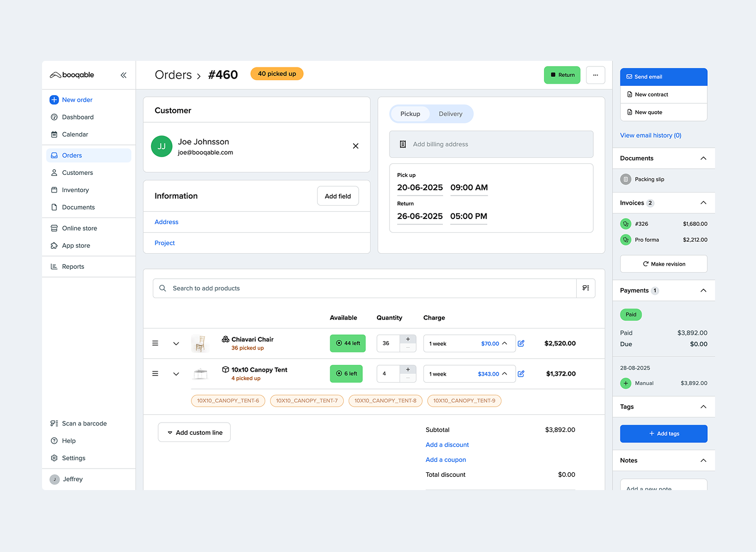Click the 10X10_CANOPY_TENT-7 tag chip

coord(307,400)
